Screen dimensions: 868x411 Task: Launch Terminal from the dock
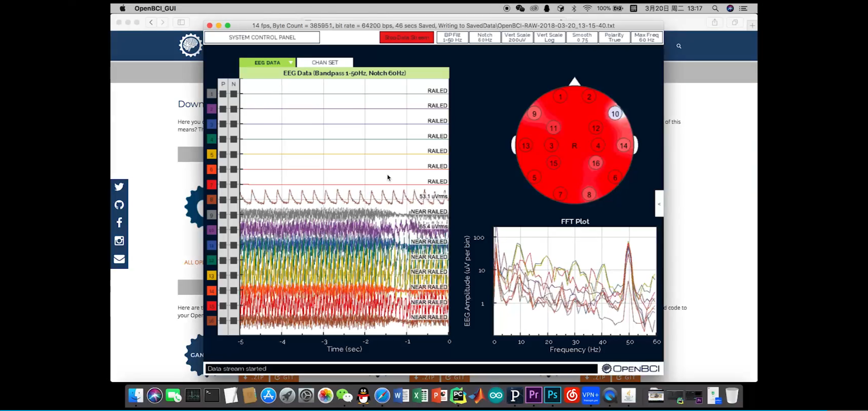pos(212,396)
